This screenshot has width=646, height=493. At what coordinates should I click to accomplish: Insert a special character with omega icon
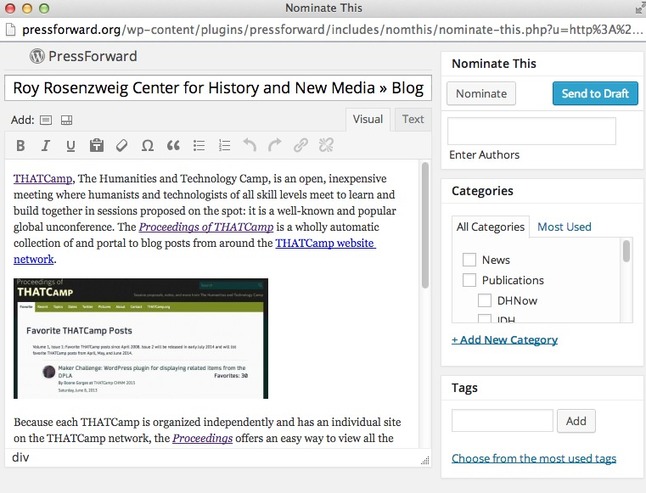click(x=148, y=146)
